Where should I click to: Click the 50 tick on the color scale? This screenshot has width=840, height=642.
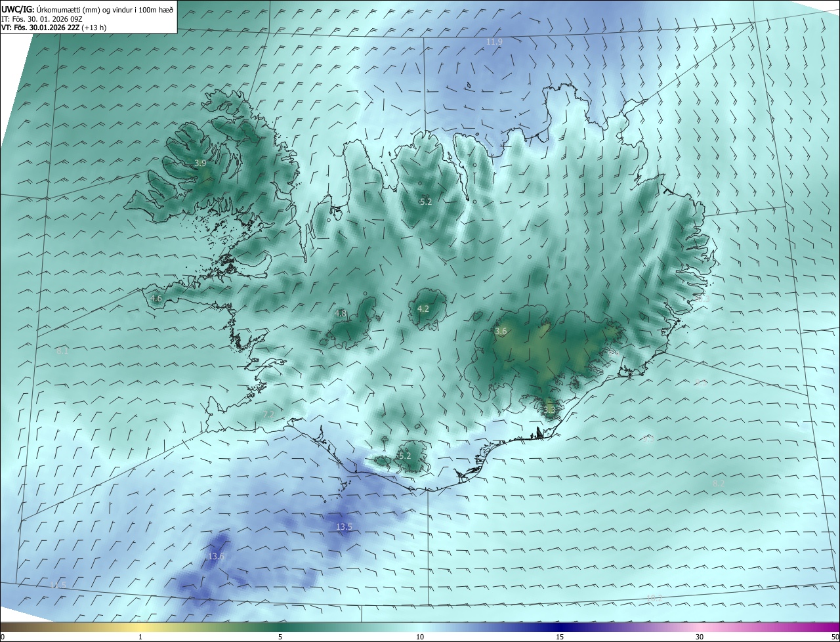(835, 637)
